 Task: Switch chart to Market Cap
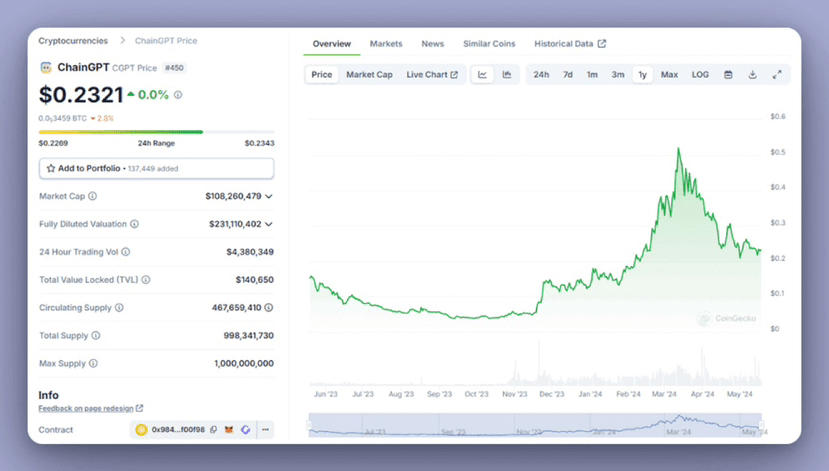coord(369,75)
